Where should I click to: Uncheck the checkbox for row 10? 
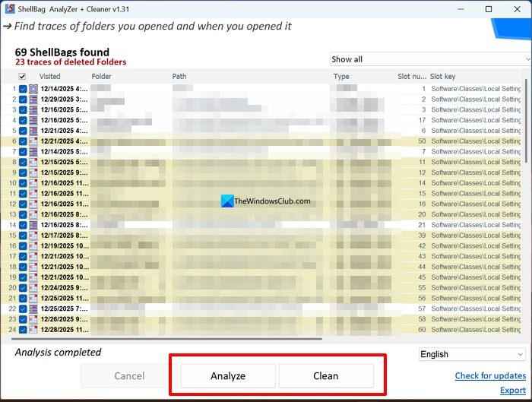23,183
